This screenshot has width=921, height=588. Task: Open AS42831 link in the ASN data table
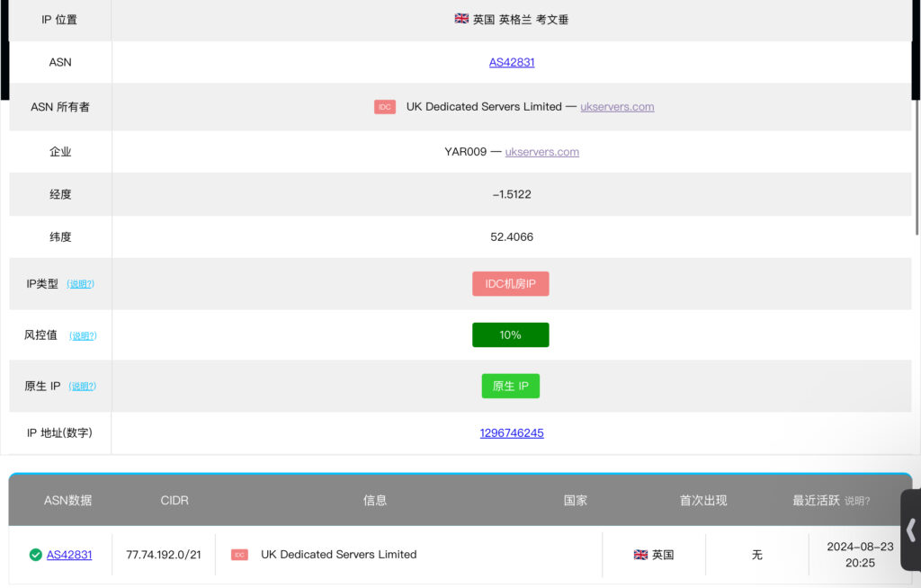click(69, 555)
